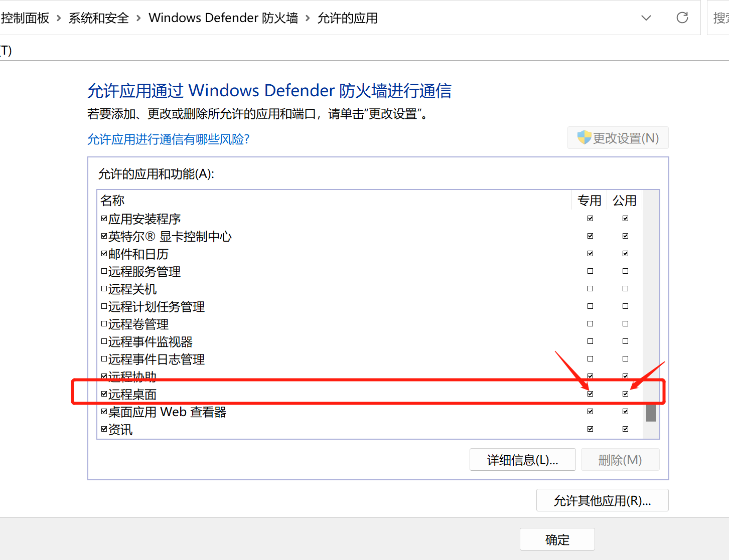This screenshot has height=560, width=729.
Task: Click 允许其他应用(R)... button
Action: (x=602, y=500)
